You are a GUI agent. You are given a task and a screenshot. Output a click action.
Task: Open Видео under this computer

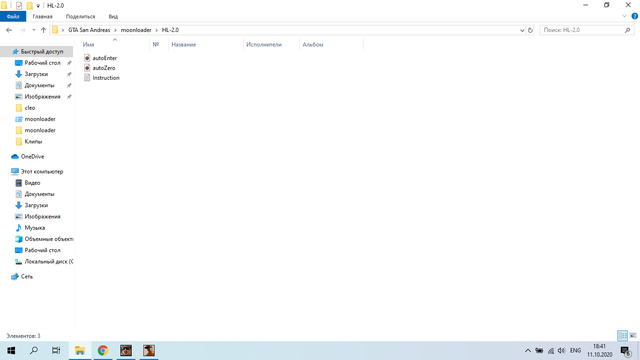32,183
